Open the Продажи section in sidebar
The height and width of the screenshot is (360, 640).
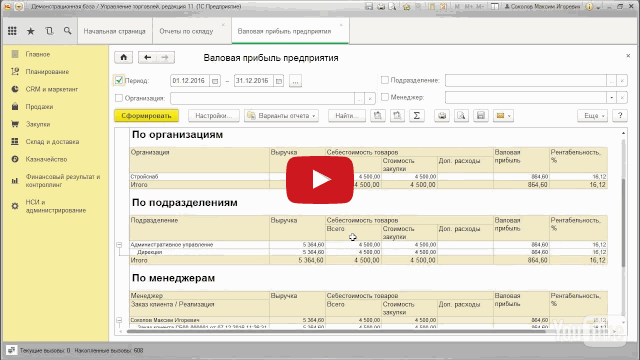point(39,107)
